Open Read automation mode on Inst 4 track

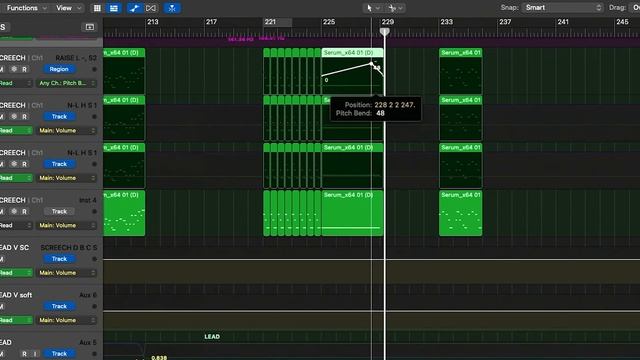pyautogui.click(x=16, y=225)
